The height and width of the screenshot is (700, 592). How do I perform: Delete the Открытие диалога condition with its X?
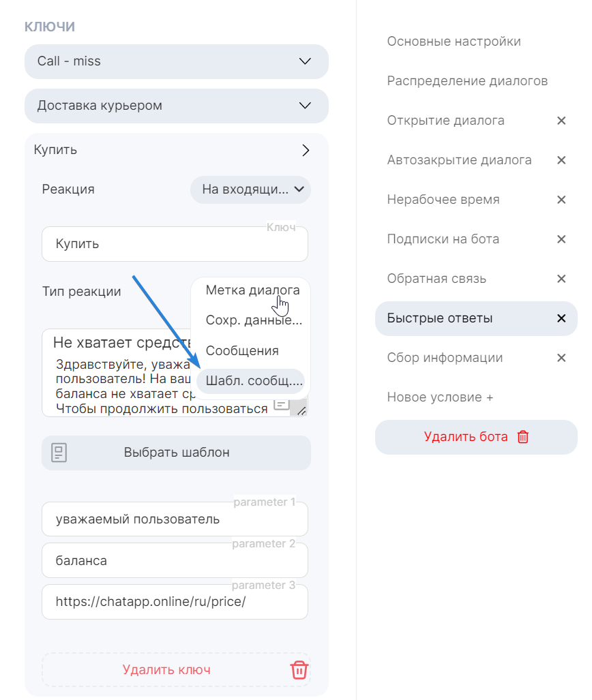(x=561, y=121)
